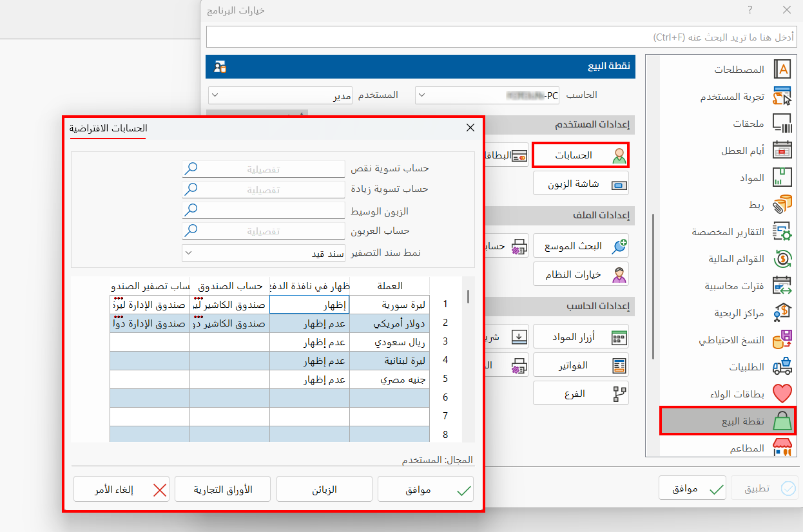
Task: Click the النسخ الاحتياطي backup icon
Action: (783, 340)
